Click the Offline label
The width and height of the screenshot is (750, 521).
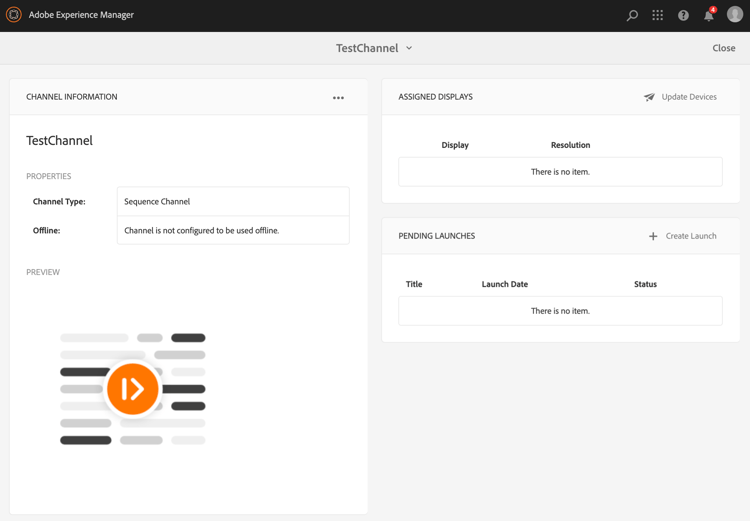coord(46,231)
